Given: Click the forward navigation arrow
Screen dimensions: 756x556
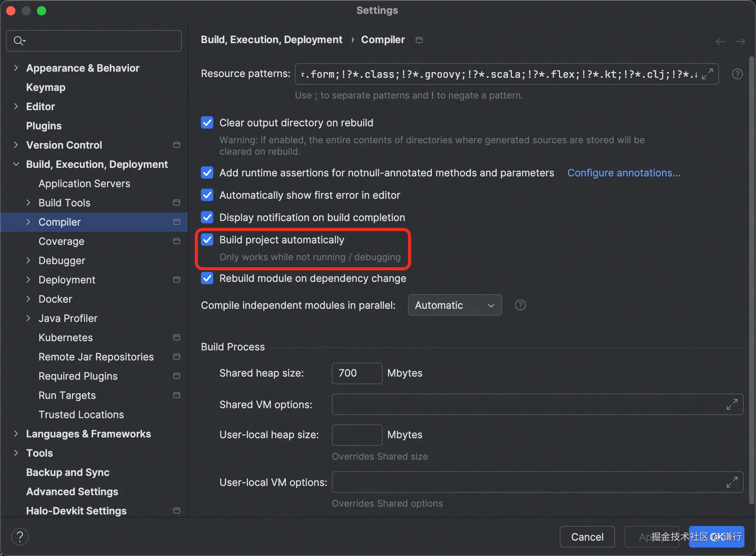Looking at the screenshot, I should (x=740, y=41).
